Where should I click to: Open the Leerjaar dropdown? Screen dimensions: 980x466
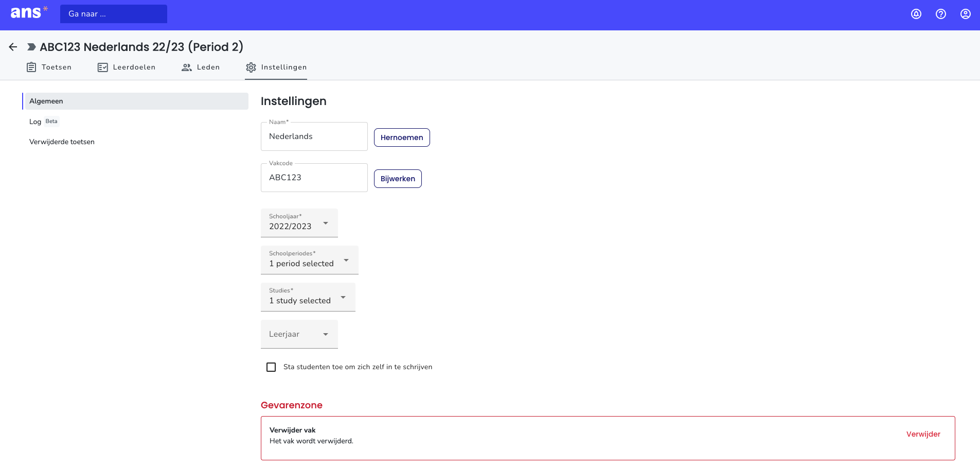coord(299,334)
